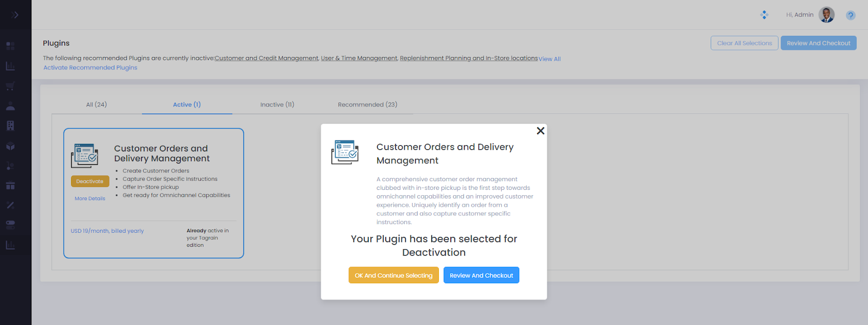Open the help question mark icon

(851, 15)
